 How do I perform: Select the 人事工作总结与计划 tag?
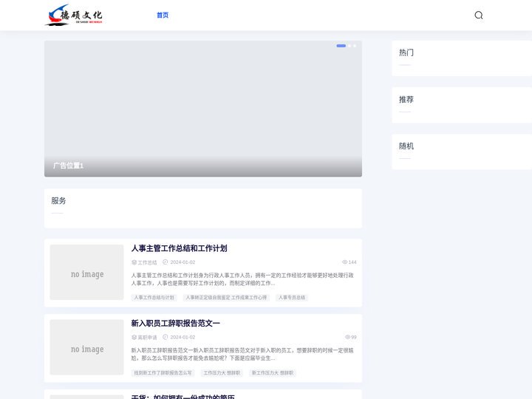(x=154, y=298)
